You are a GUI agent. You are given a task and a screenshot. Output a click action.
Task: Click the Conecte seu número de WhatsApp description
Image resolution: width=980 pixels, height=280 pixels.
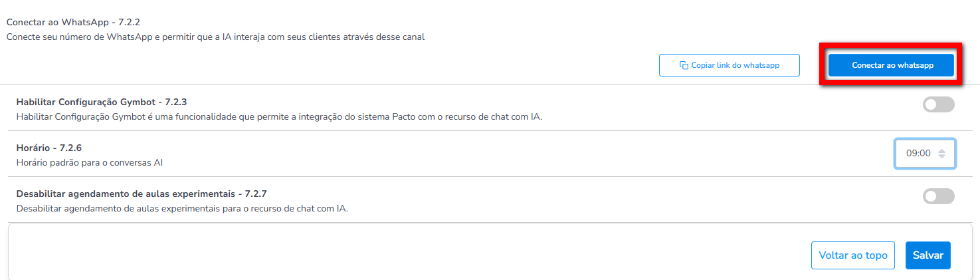tap(215, 37)
